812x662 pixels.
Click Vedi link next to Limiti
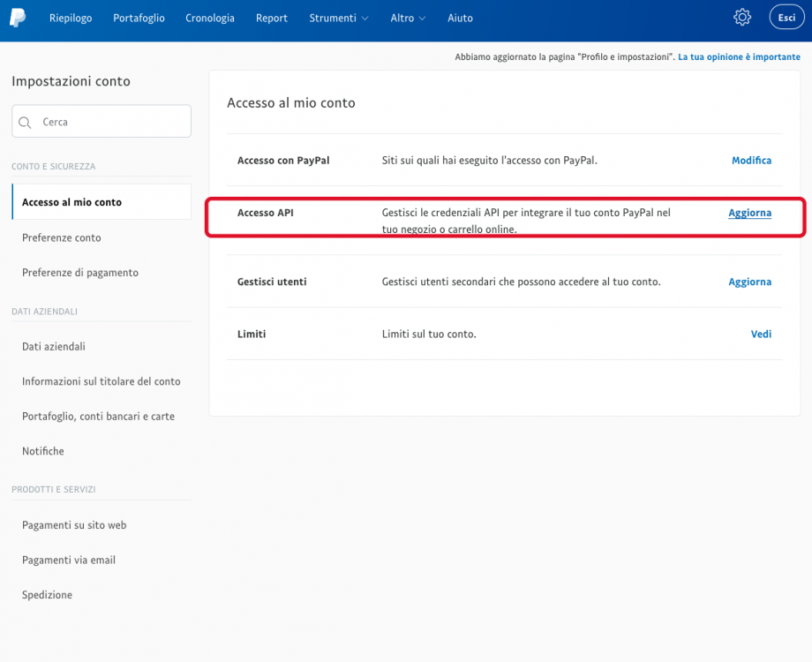click(761, 335)
